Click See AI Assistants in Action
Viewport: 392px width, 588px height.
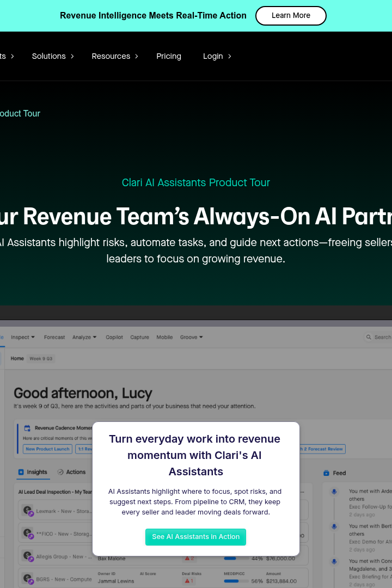[196, 537]
